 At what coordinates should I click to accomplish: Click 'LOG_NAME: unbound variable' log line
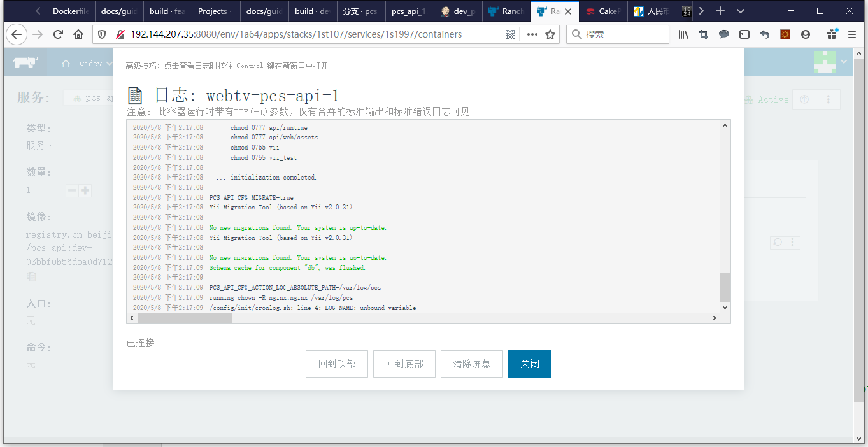[x=313, y=308]
